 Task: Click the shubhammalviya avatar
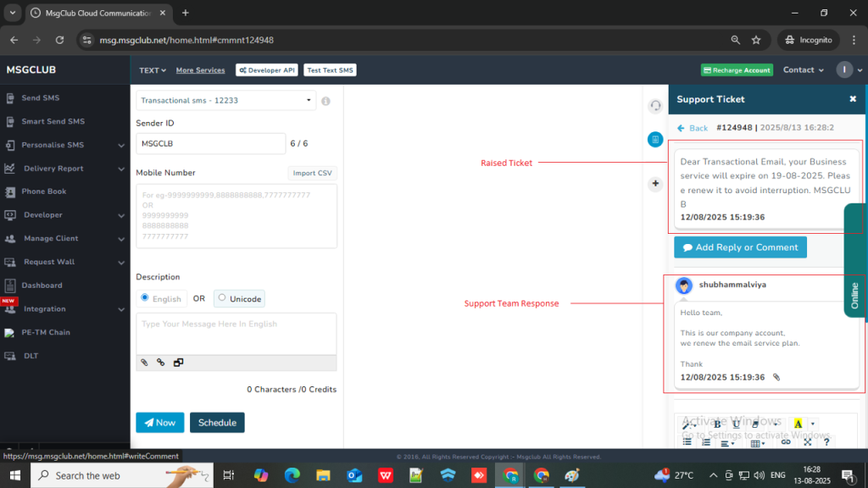click(684, 286)
